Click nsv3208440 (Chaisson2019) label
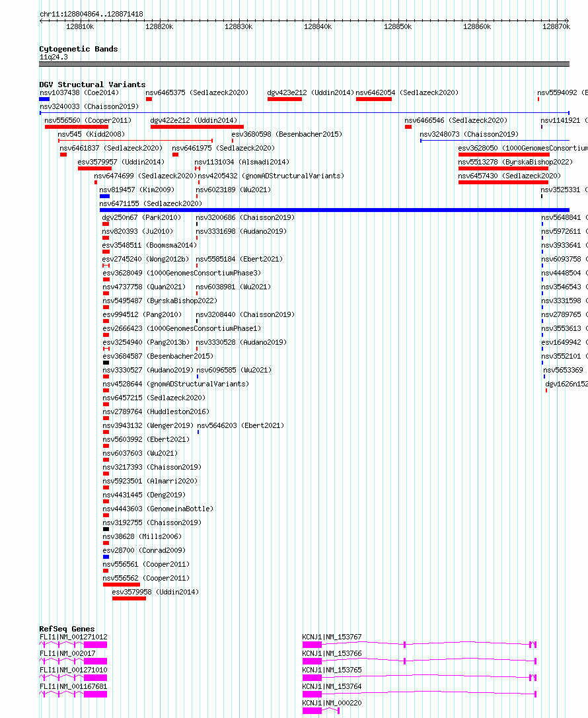This screenshot has width=588, height=718. (x=245, y=314)
